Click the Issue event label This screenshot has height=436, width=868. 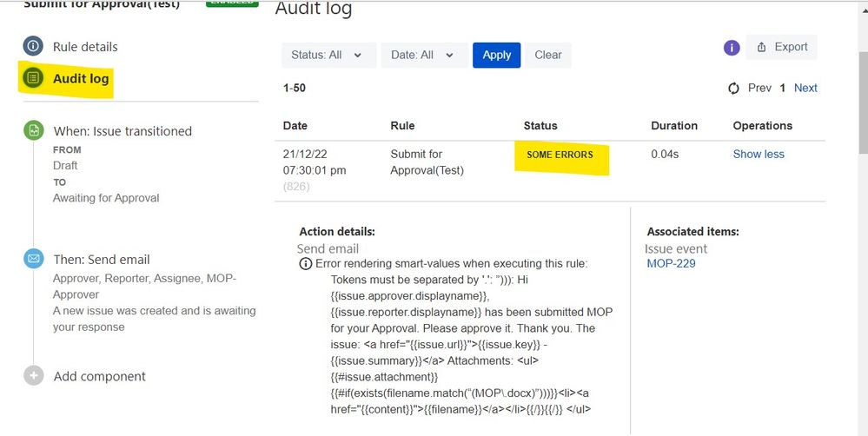(x=676, y=249)
